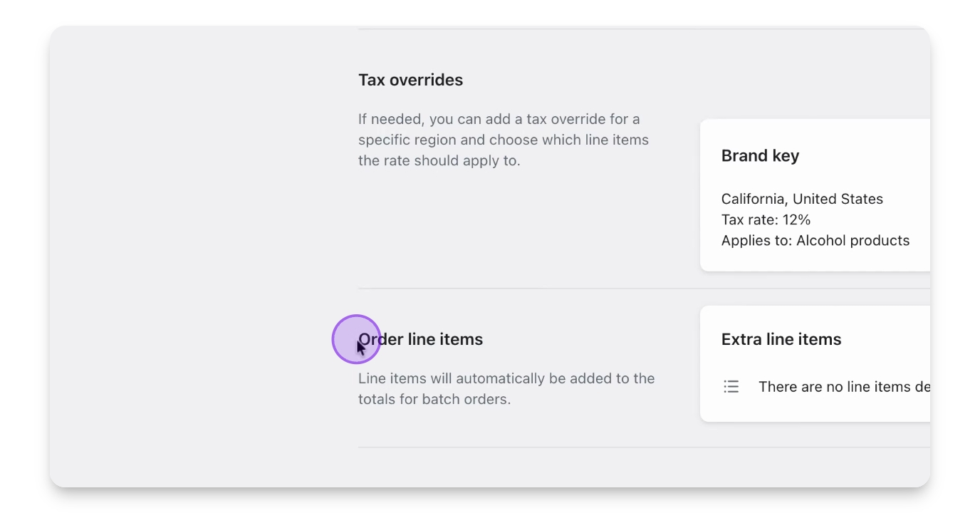Click the "12%" tax rate value
The height and width of the screenshot is (513, 980).
coord(797,220)
